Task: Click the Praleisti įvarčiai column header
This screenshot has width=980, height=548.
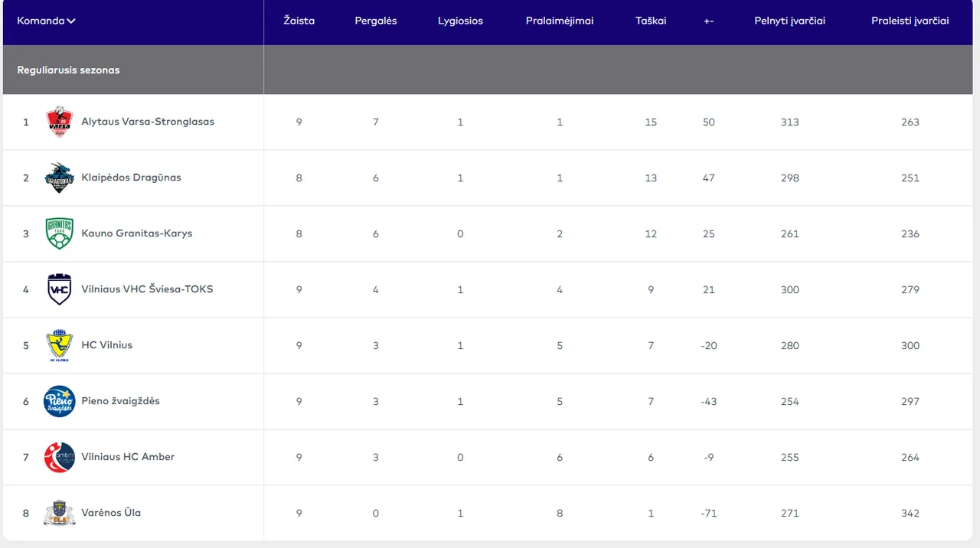Action: pyautogui.click(x=910, y=21)
